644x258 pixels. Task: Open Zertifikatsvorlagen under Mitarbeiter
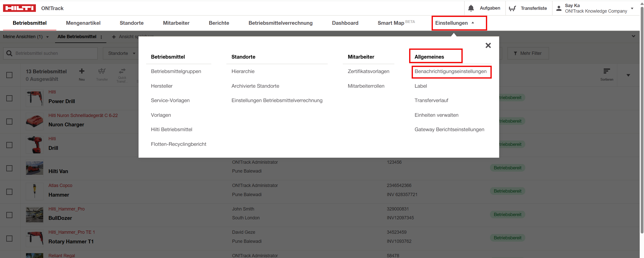pos(368,72)
